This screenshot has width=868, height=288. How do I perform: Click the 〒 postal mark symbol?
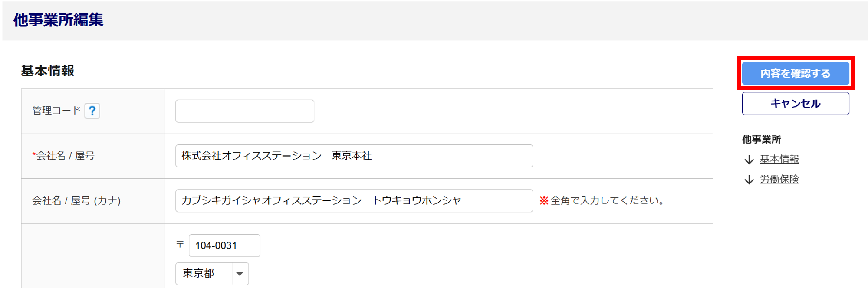point(180,245)
